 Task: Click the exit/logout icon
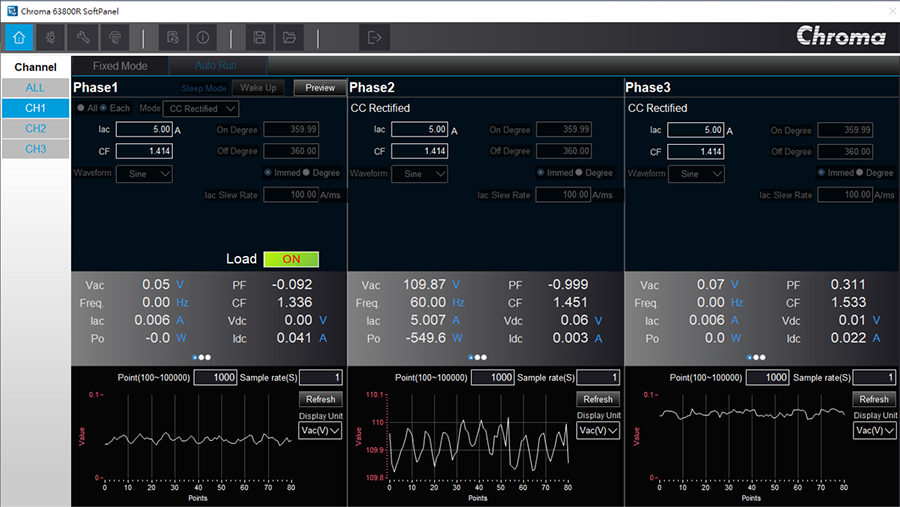click(374, 37)
